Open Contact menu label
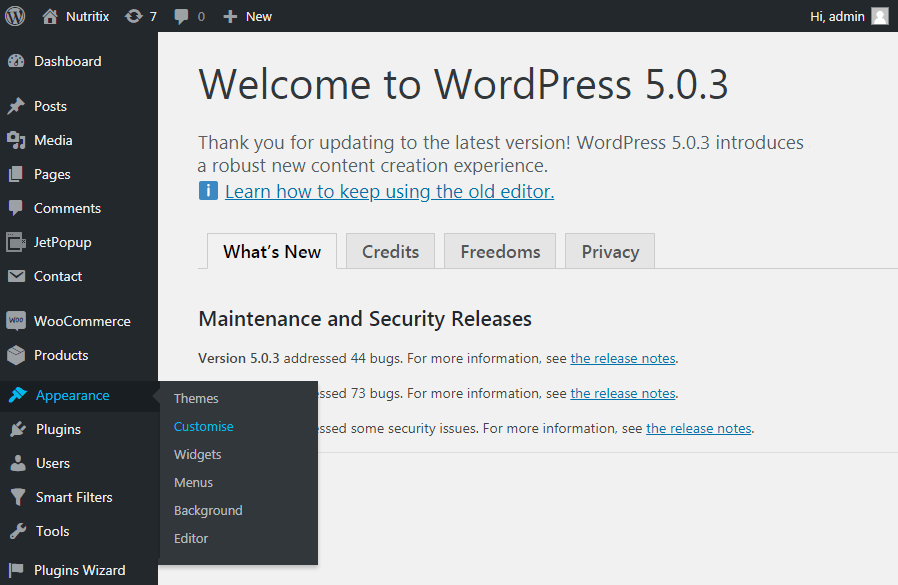The height and width of the screenshot is (585, 898). [x=58, y=276]
